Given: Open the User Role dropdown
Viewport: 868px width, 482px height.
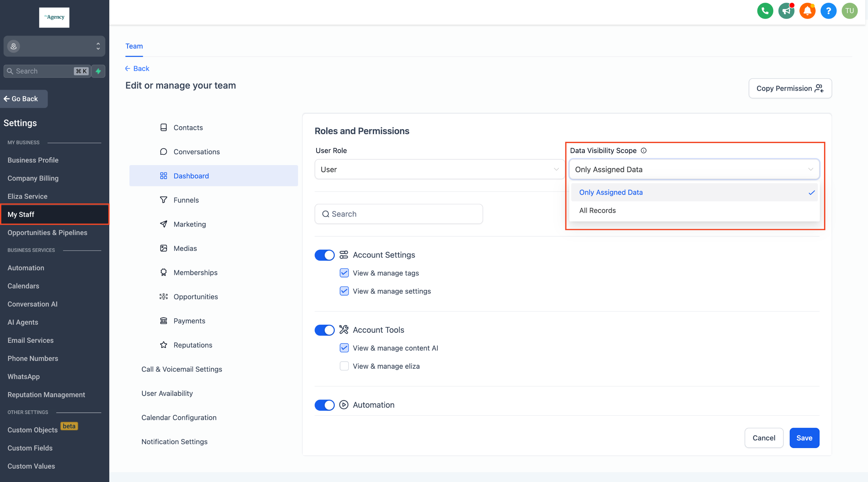Looking at the screenshot, I should point(439,169).
